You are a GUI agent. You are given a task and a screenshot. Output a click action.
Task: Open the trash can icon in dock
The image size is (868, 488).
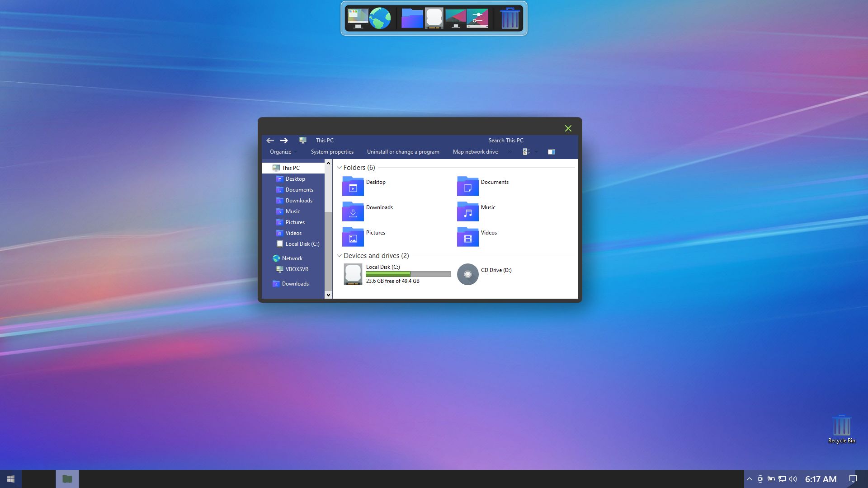pyautogui.click(x=509, y=19)
